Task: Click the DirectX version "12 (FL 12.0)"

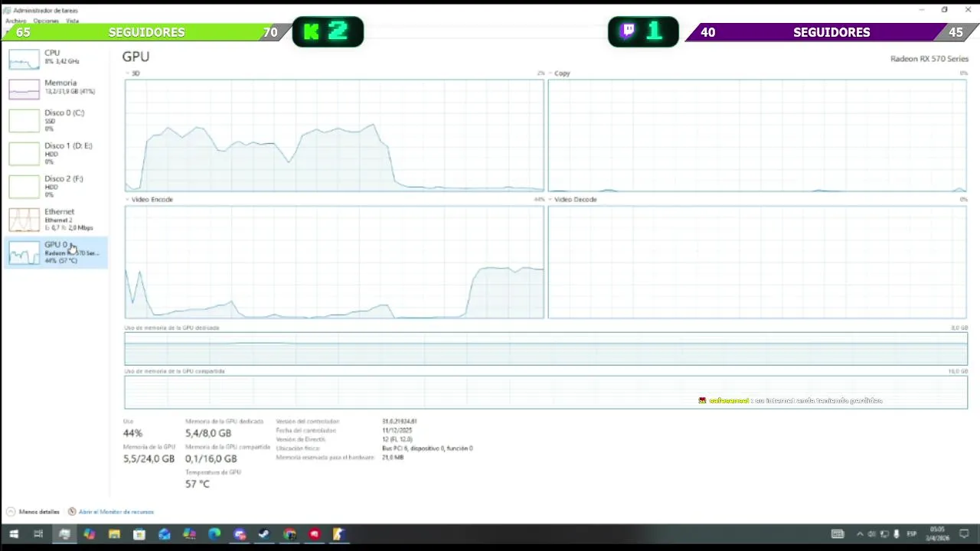Action: point(397,439)
